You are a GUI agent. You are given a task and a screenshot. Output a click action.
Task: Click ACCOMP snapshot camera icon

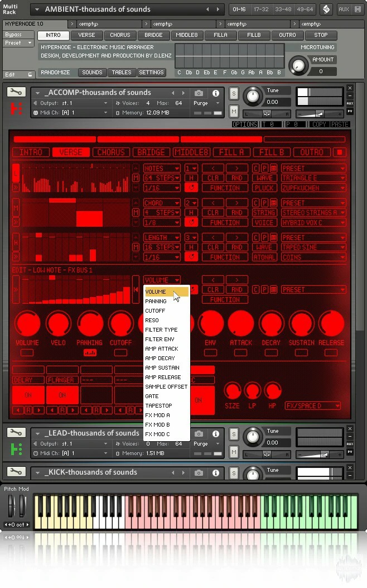tap(199, 93)
